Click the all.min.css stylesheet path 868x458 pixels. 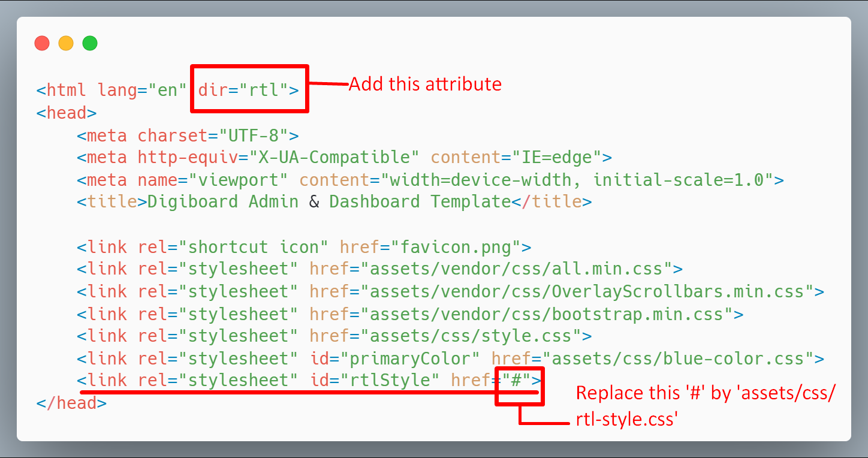pos(516,269)
